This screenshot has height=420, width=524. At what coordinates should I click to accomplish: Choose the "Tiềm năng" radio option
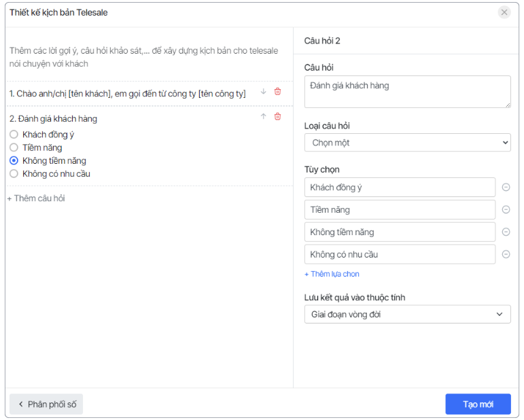(14, 147)
